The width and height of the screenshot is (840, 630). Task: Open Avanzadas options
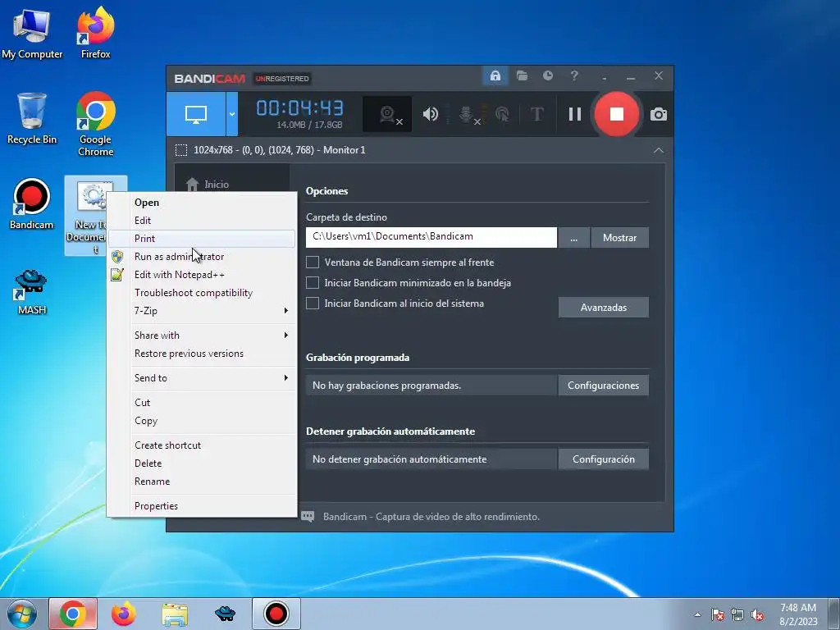point(603,308)
